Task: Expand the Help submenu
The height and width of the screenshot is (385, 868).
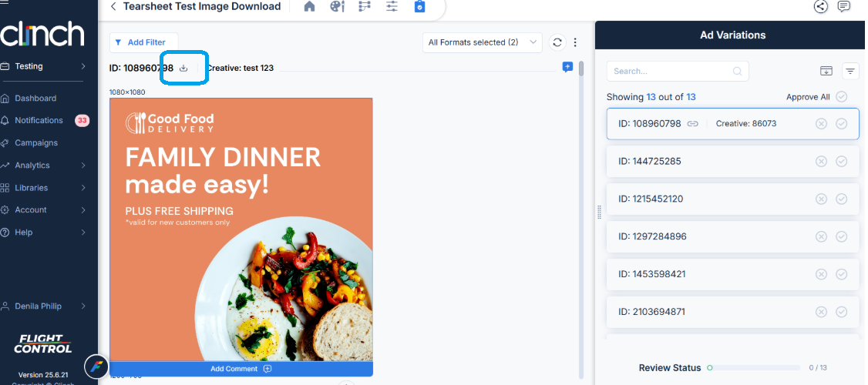Action: [83, 233]
